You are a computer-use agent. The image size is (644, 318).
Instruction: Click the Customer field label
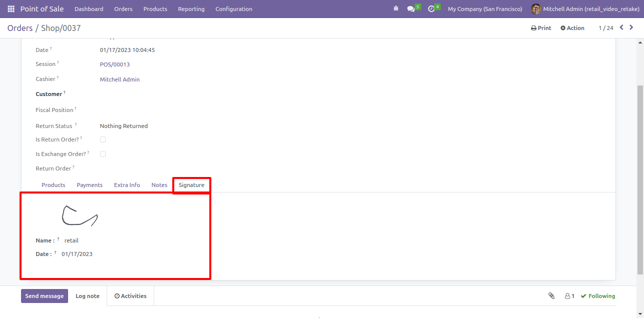pos(49,94)
